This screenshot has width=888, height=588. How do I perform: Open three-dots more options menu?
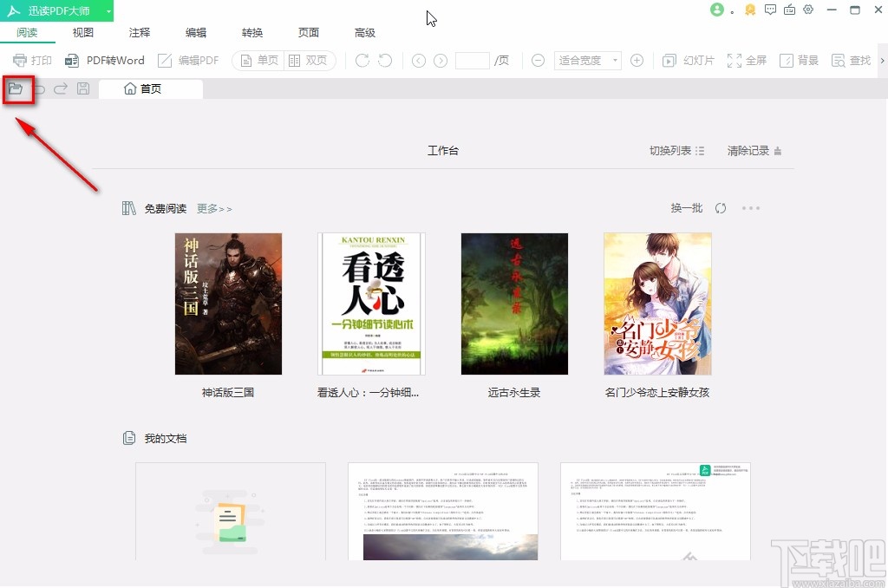(x=751, y=208)
